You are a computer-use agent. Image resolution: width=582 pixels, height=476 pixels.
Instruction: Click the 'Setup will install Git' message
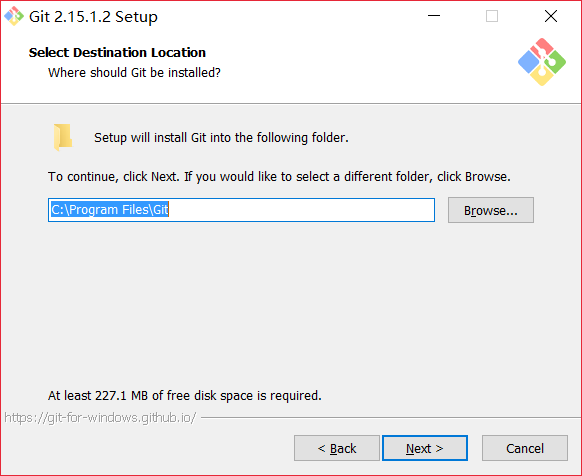click(x=221, y=138)
